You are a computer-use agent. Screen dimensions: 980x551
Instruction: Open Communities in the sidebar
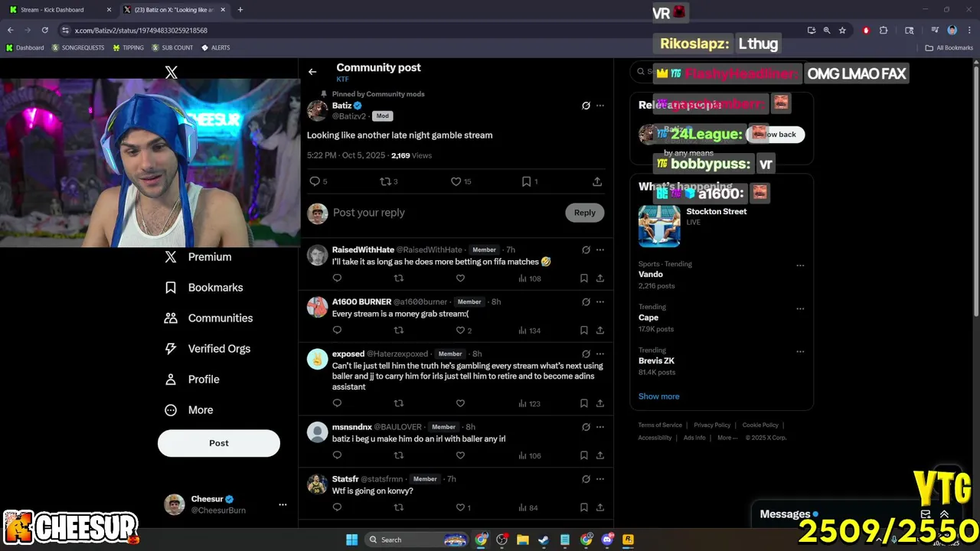coord(209,318)
